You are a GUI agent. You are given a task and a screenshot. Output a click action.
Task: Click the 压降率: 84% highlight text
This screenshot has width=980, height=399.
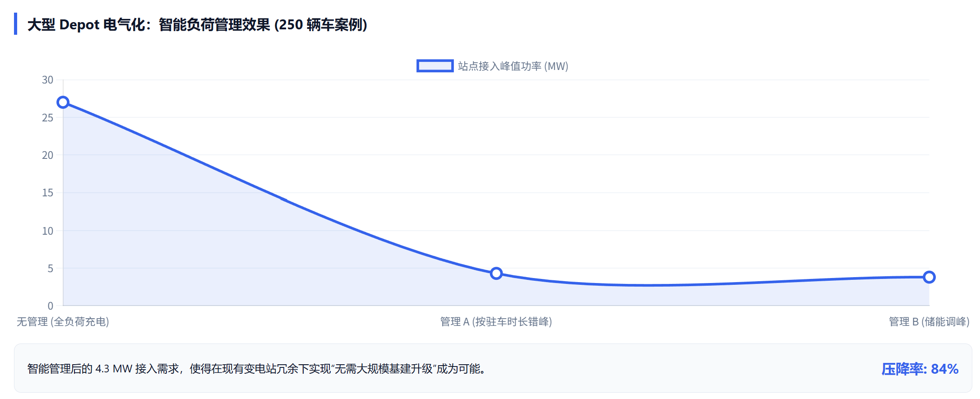[920, 369]
